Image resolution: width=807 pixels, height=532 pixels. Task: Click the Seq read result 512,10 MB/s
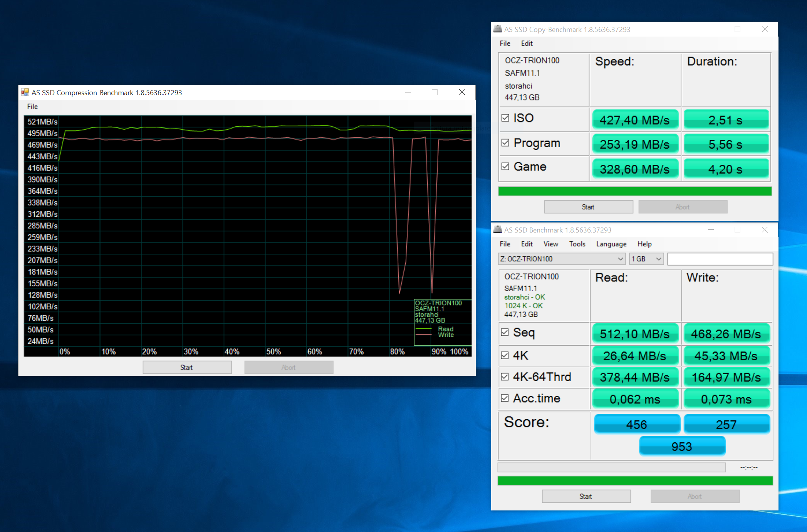pyautogui.click(x=635, y=334)
